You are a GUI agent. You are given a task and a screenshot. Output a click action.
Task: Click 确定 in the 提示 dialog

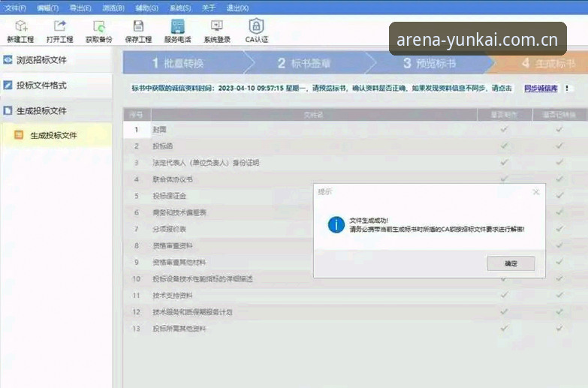pos(511,263)
